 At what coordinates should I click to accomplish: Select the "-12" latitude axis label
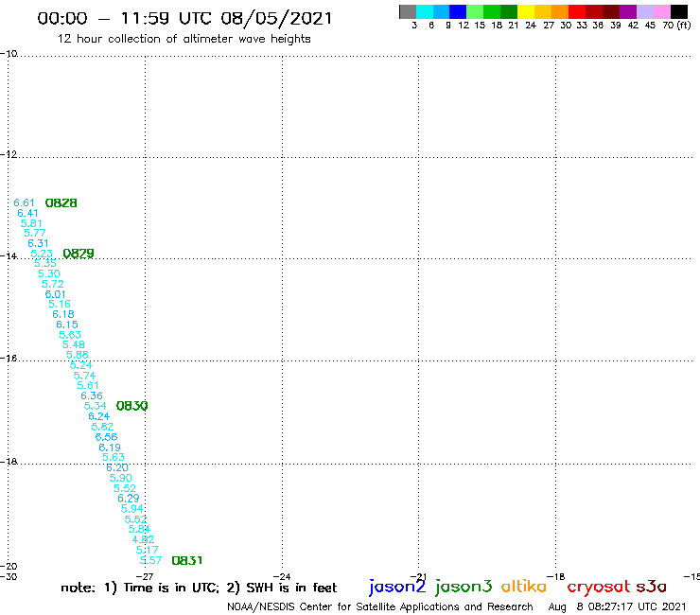[x=9, y=154]
